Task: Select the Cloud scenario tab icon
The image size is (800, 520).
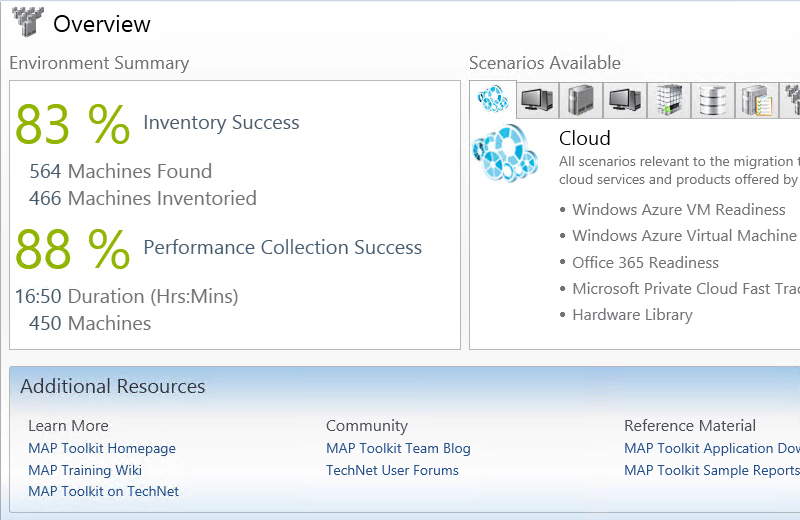Action: click(493, 99)
